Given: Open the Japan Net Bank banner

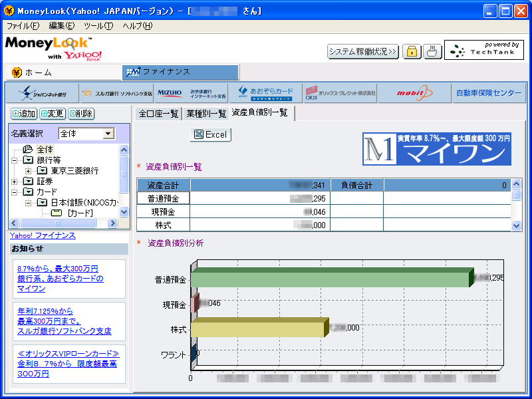Looking at the screenshot, I should tap(43, 93).
